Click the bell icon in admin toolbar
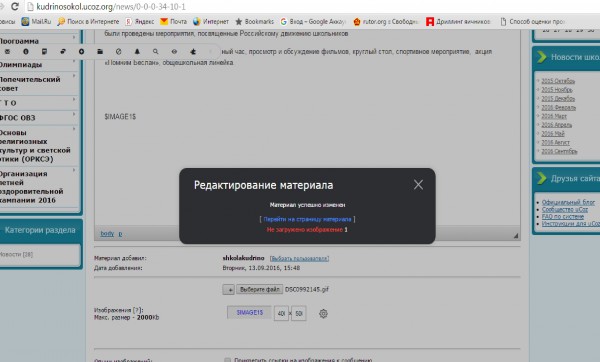This screenshot has width=600, height=362. 137,51
